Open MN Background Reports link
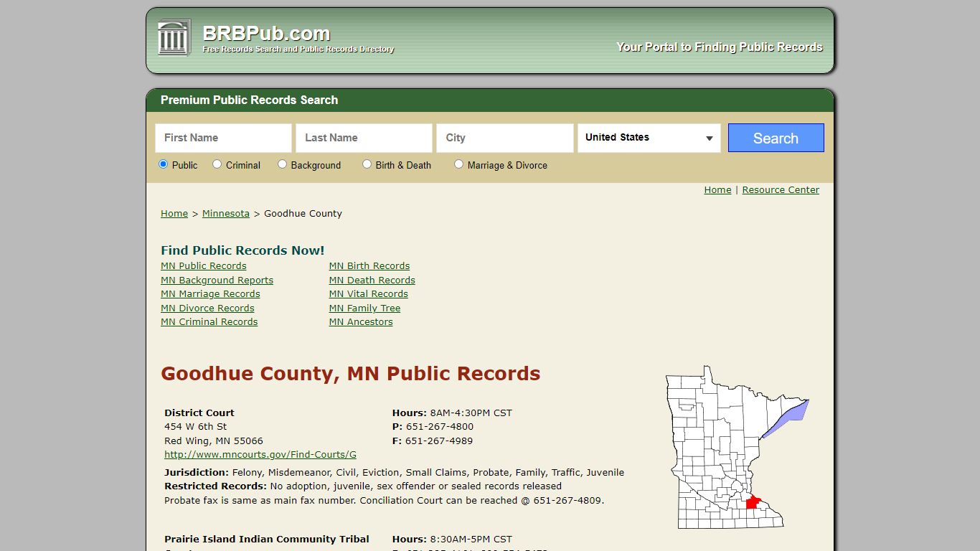 tap(217, 281)
